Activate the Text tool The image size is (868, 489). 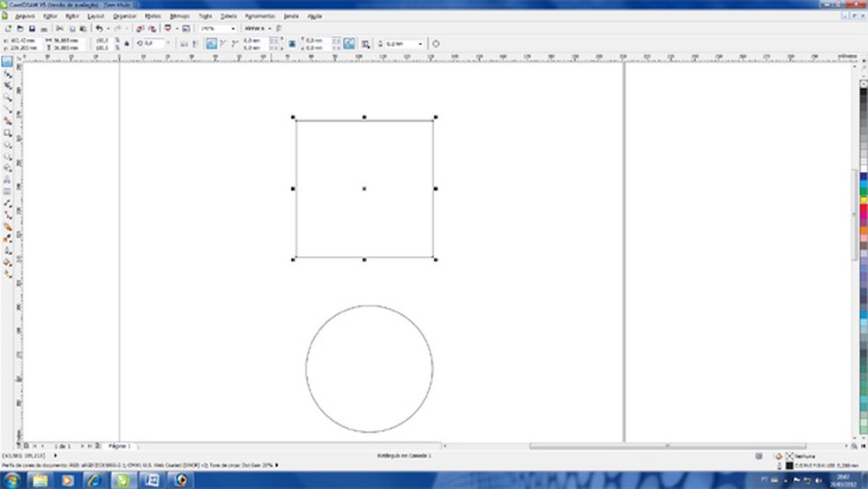pyautogui.click(x=7, y=178)
